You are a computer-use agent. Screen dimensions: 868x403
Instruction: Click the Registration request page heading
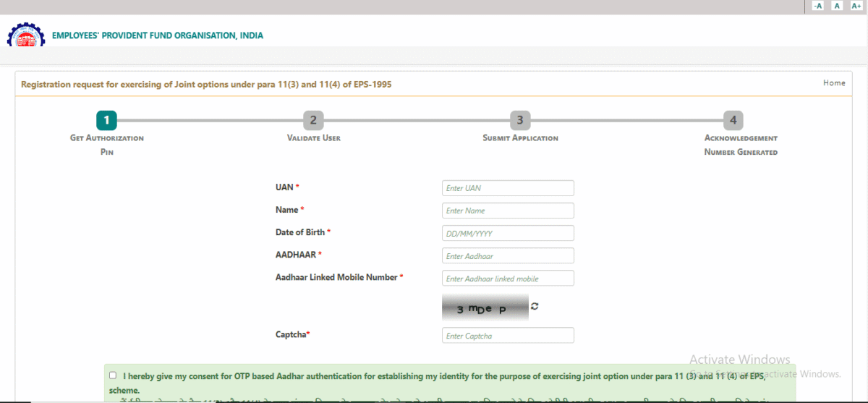[x=207, y=85]
